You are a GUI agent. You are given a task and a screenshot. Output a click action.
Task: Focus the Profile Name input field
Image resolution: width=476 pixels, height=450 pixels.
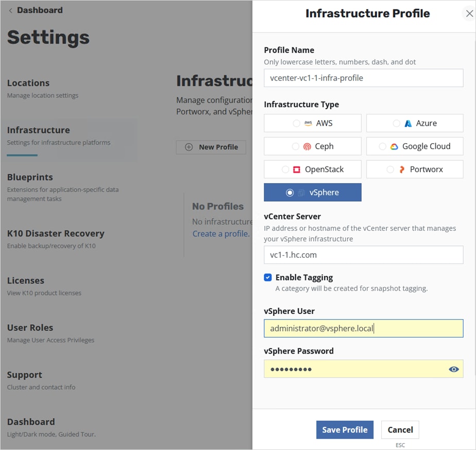363,78
